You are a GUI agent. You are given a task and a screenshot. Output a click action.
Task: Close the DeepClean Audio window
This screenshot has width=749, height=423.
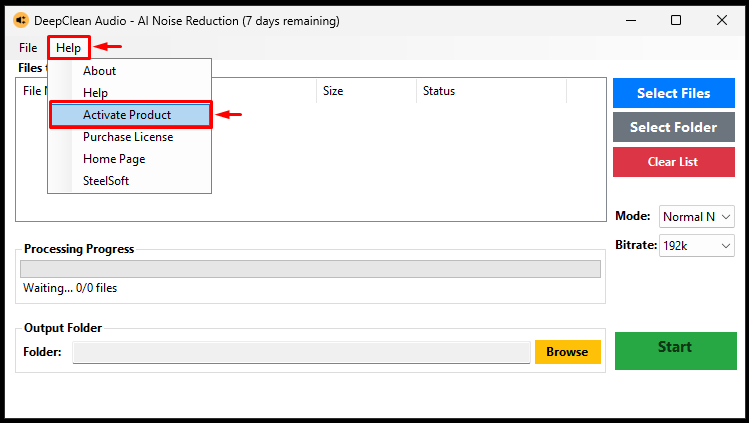coord(722,21)
